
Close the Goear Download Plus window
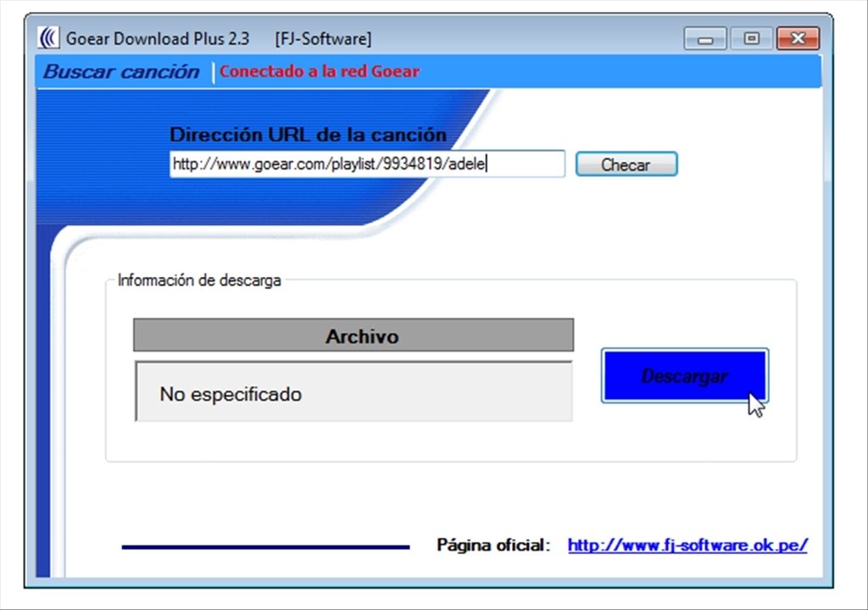tap(798, 39)
